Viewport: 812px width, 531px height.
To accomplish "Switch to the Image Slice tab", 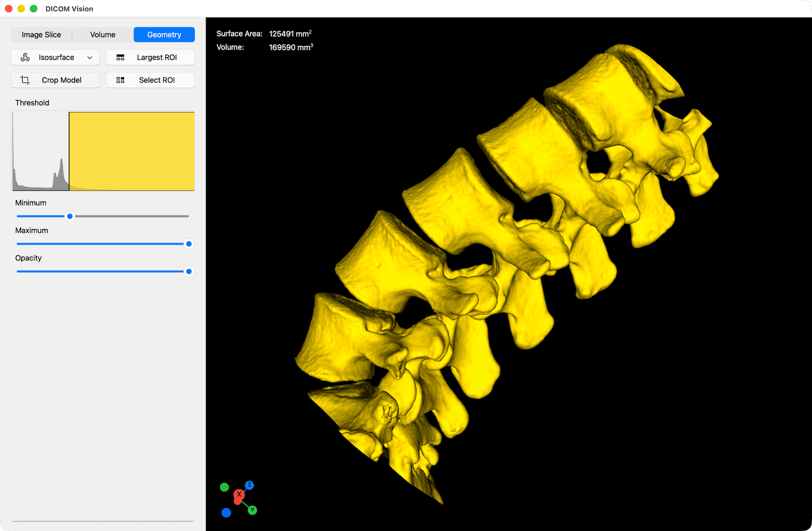I will click(41, 34).
